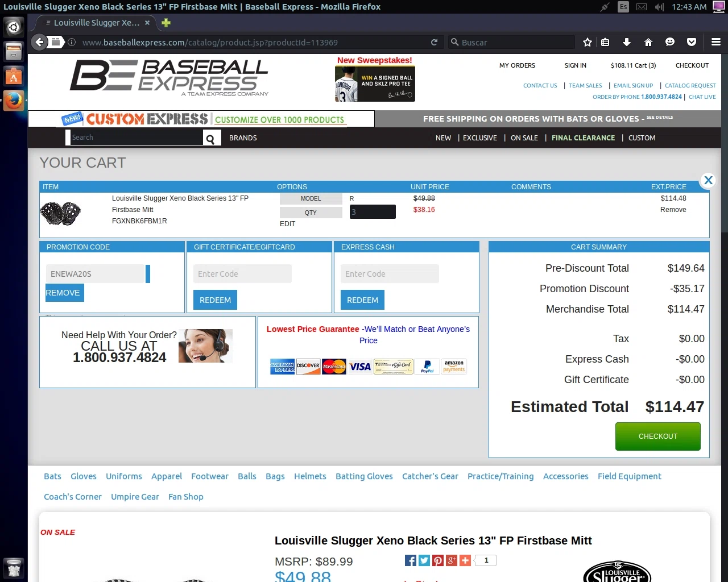Open the keyboard layout Es indicator

point(623,7)
